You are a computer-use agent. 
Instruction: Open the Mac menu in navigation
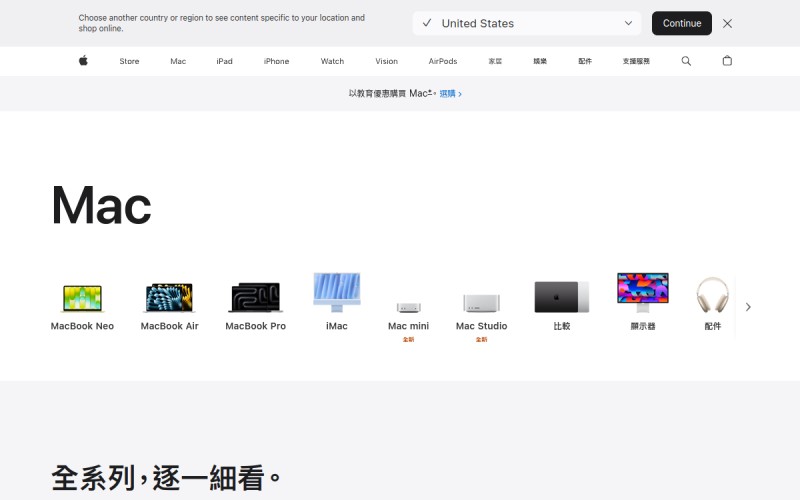tap(178, 61)
